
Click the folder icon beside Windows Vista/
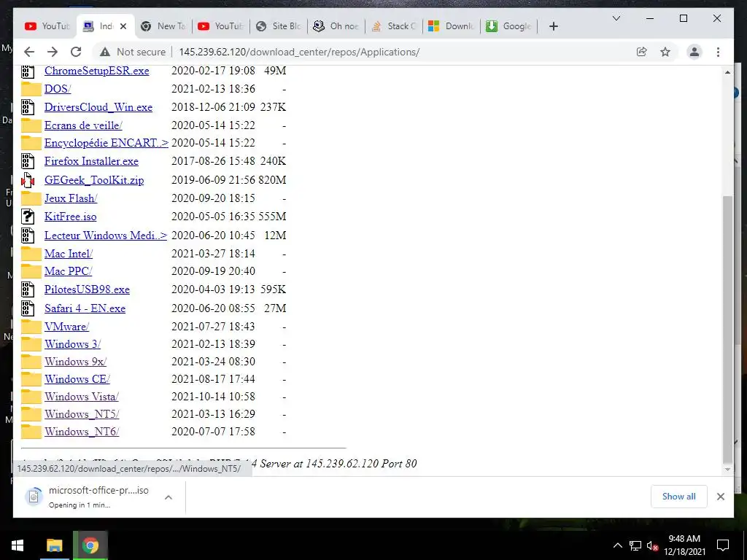click(x=31, y=397)
